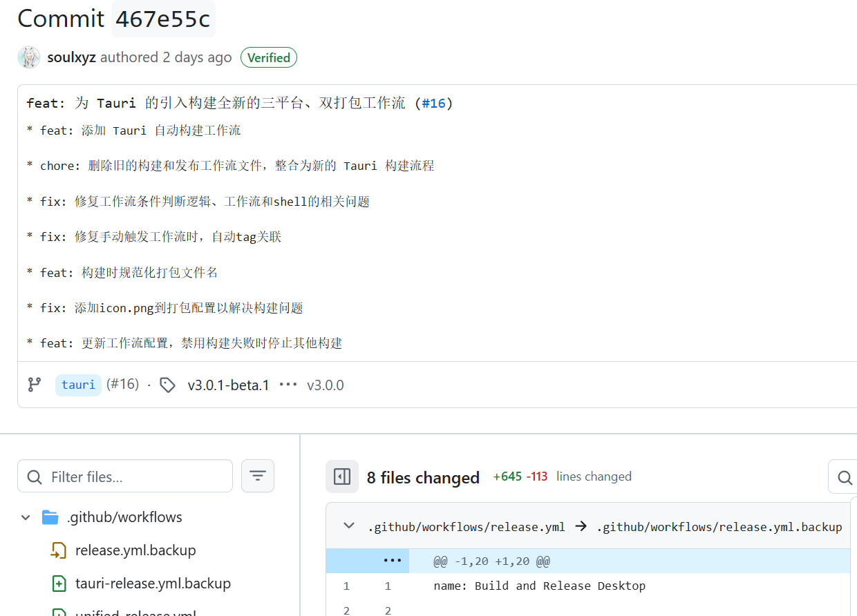Click the Verified signature badge
The height and width of the screenshot is (616, 857).
268,58
